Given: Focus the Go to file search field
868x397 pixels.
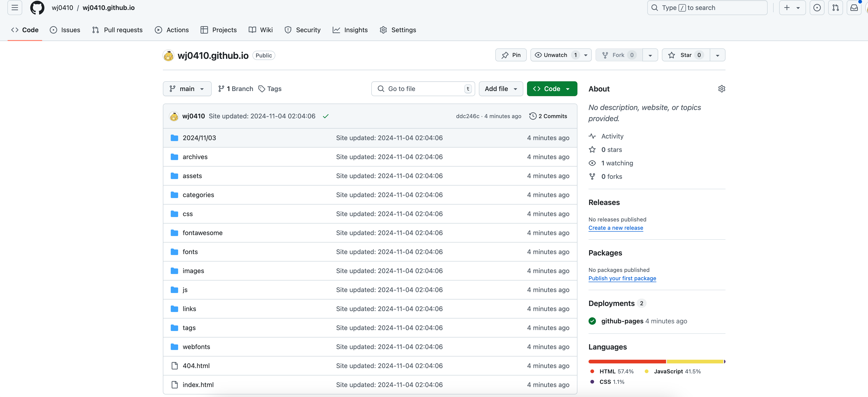Looking at the screenshot, I should click(422, 89).
